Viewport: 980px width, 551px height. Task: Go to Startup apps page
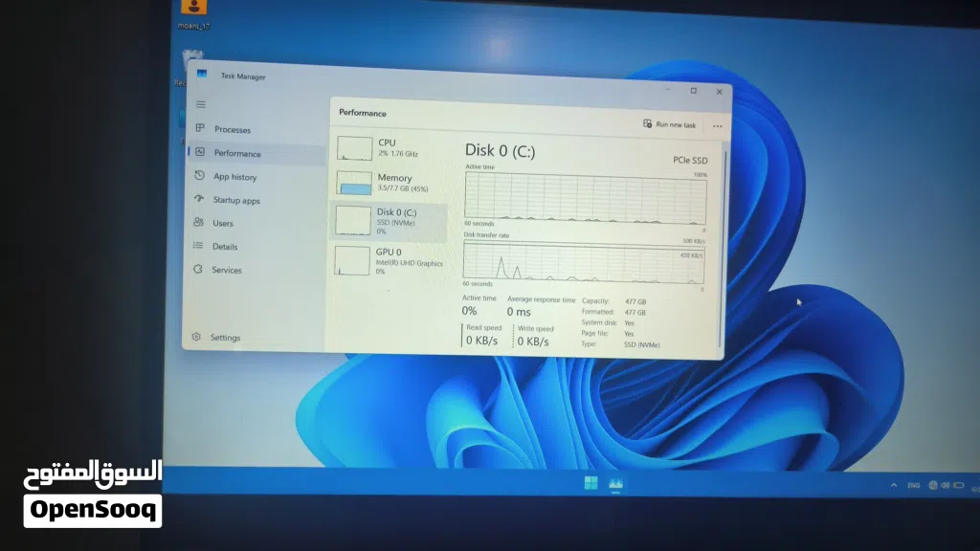[236, 201]
